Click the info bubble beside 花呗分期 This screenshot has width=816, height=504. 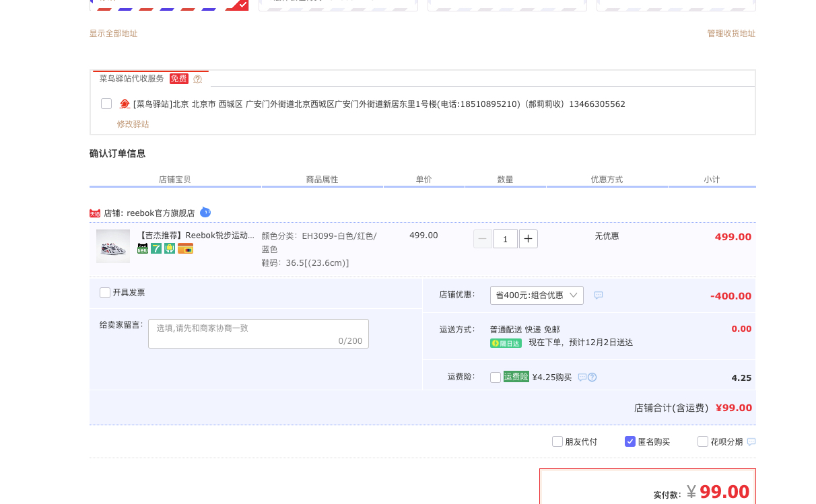pos(751,441)
